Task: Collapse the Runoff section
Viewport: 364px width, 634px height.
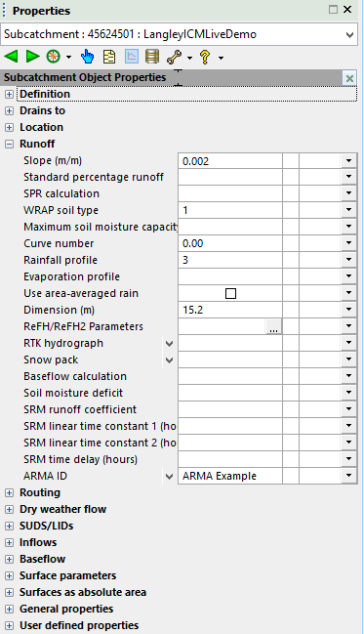Action: [x=9, y=144]
